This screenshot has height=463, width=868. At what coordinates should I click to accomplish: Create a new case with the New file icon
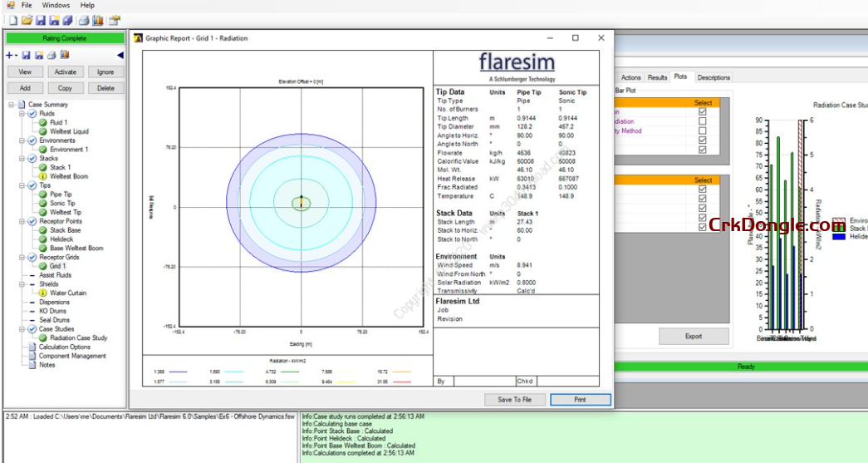pos(12,21)
